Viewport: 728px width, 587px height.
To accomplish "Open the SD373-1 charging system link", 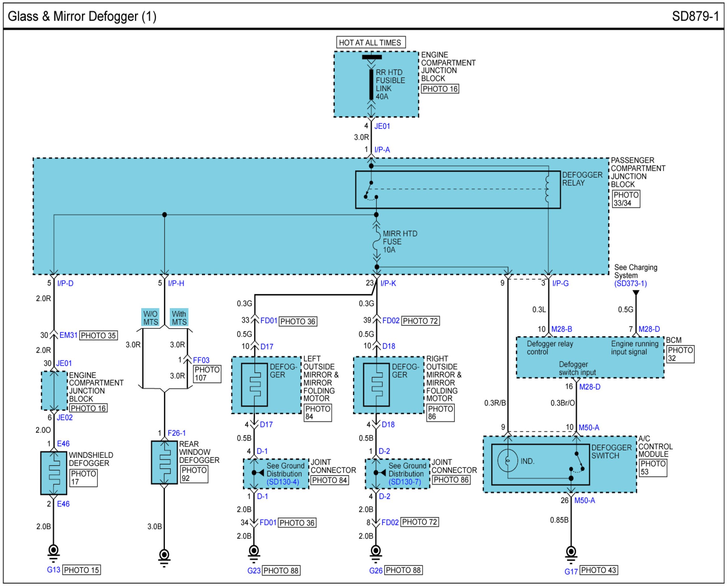I will (630, 284).
